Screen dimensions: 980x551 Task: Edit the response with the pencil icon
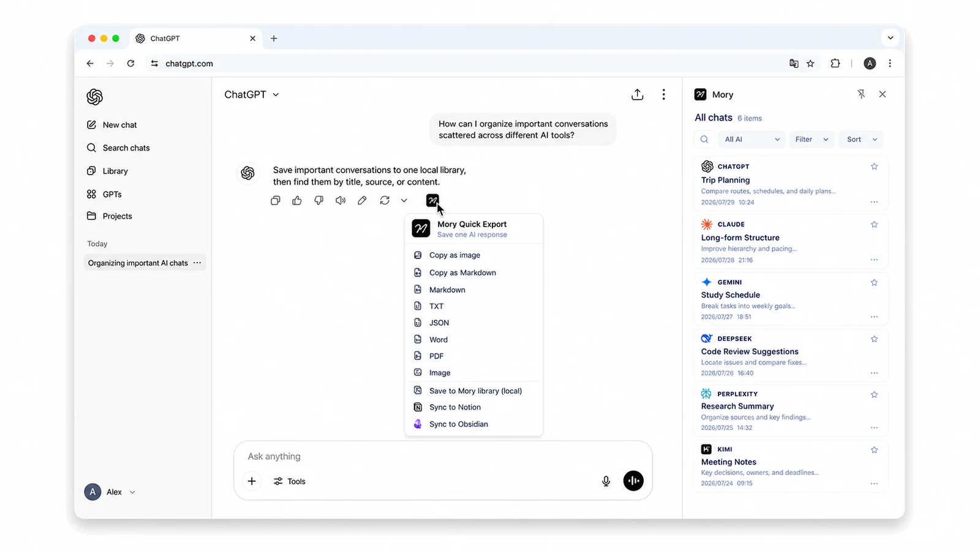tap(362, 200)
